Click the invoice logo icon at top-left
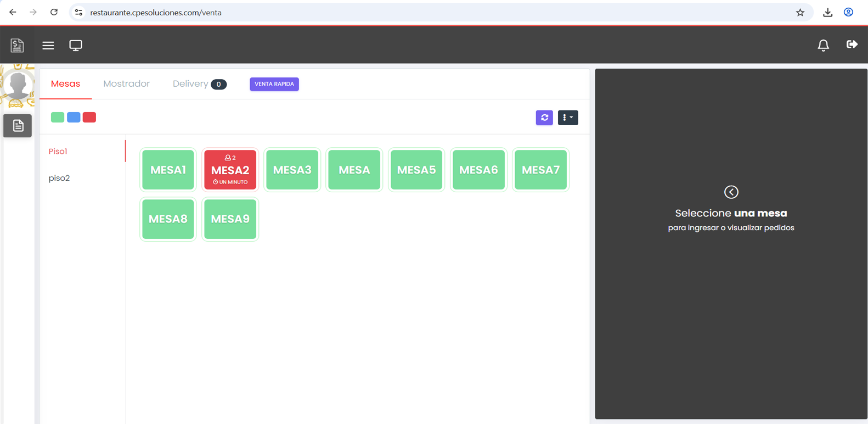This screenshot has height=424, width=868. point(17,46)
